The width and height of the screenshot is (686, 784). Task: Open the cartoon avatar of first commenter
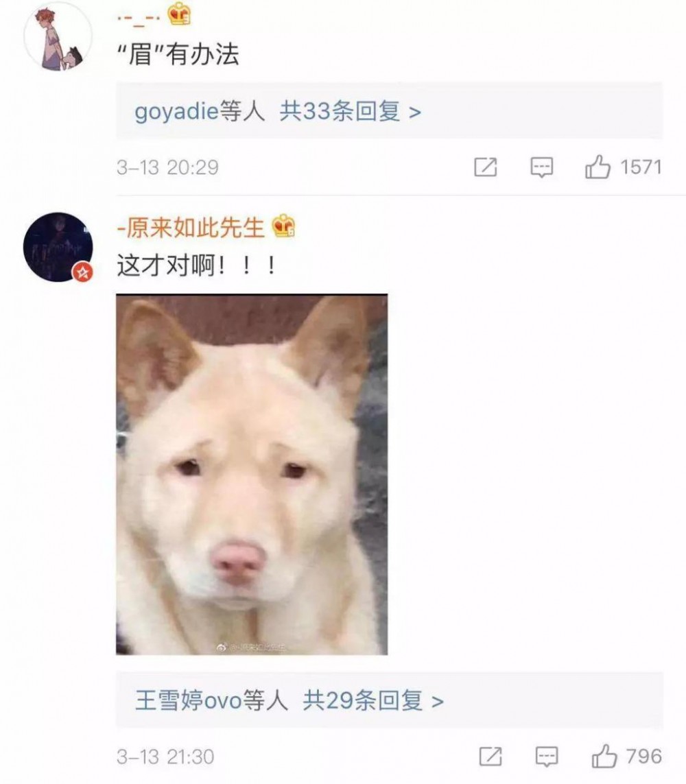tap(58, 36)
